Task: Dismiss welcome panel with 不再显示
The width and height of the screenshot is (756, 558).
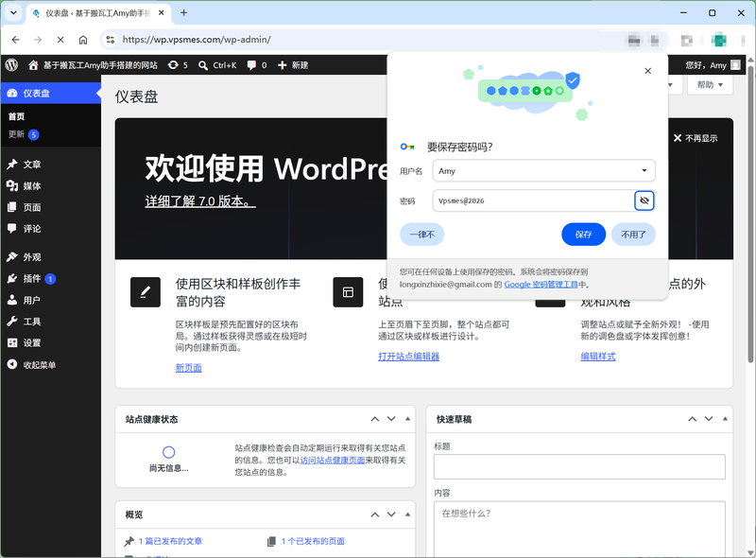Action: (696, 138)
